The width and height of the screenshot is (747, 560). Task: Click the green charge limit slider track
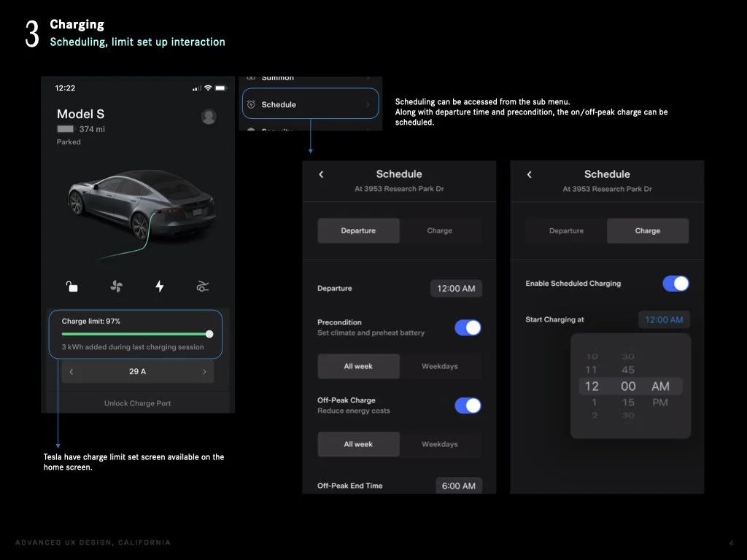pos(133,334)
